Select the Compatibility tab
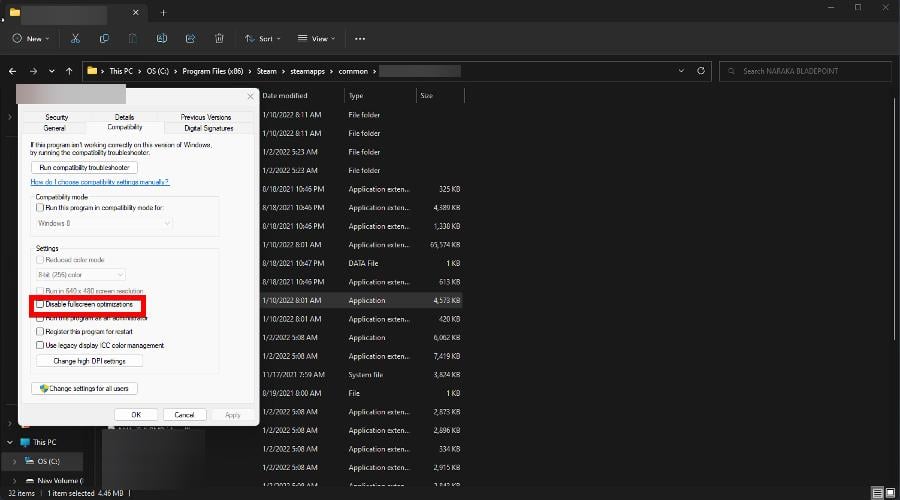 point(125,127)
